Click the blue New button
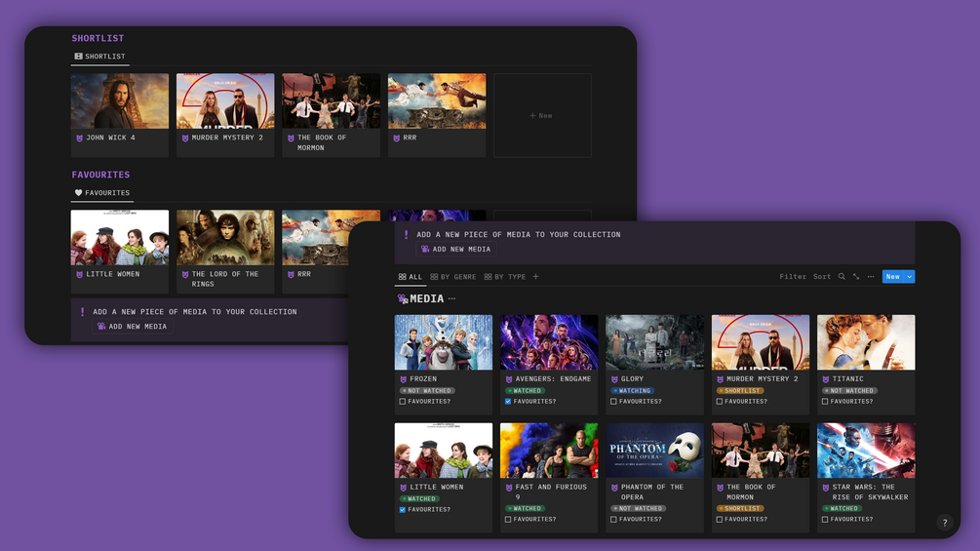This screenshot has height=551, width=980. pos(893,277)
